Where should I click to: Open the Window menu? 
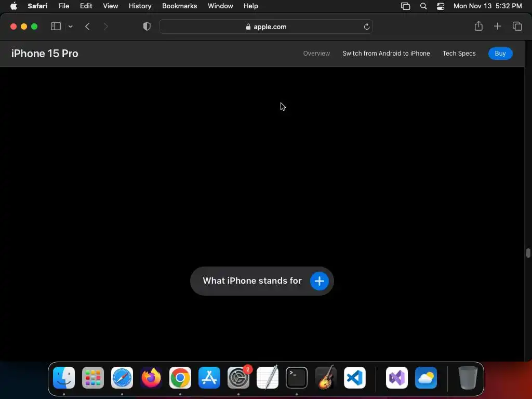tap(220, 6)
